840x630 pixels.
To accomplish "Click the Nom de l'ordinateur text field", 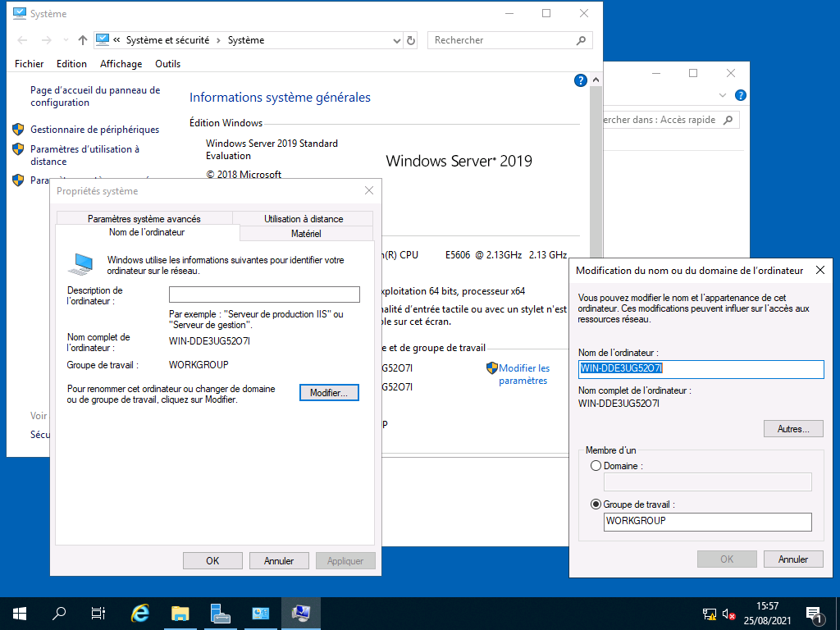I will 701,368.
